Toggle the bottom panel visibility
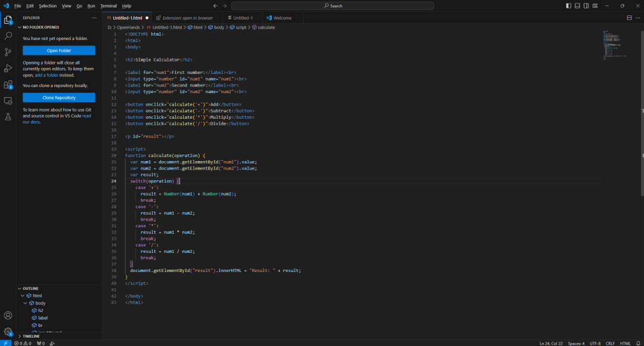This screenshot has width=644, height=346. [x=577, y=6]
